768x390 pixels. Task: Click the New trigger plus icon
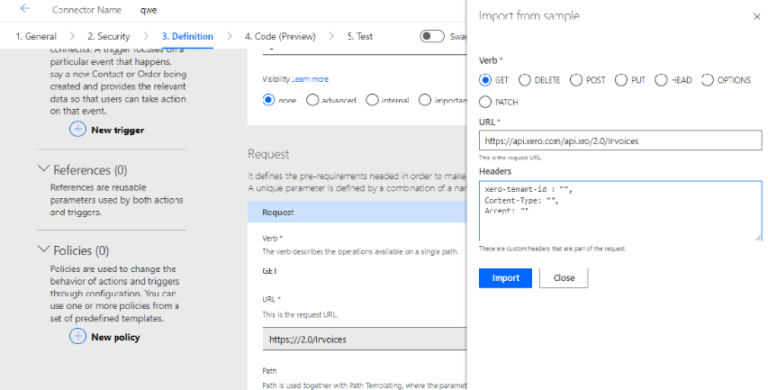click(x=77, y=129)
